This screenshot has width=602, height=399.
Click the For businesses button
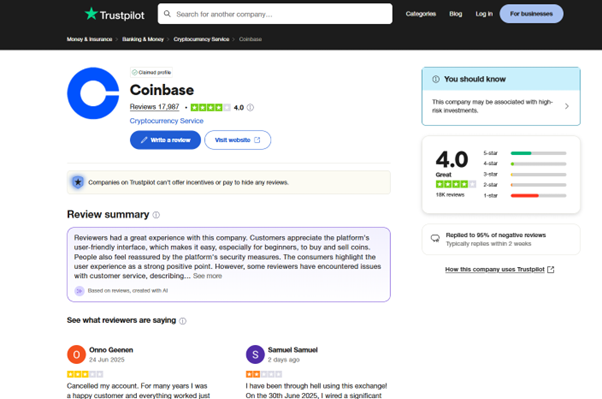click(x=531, y=14)
